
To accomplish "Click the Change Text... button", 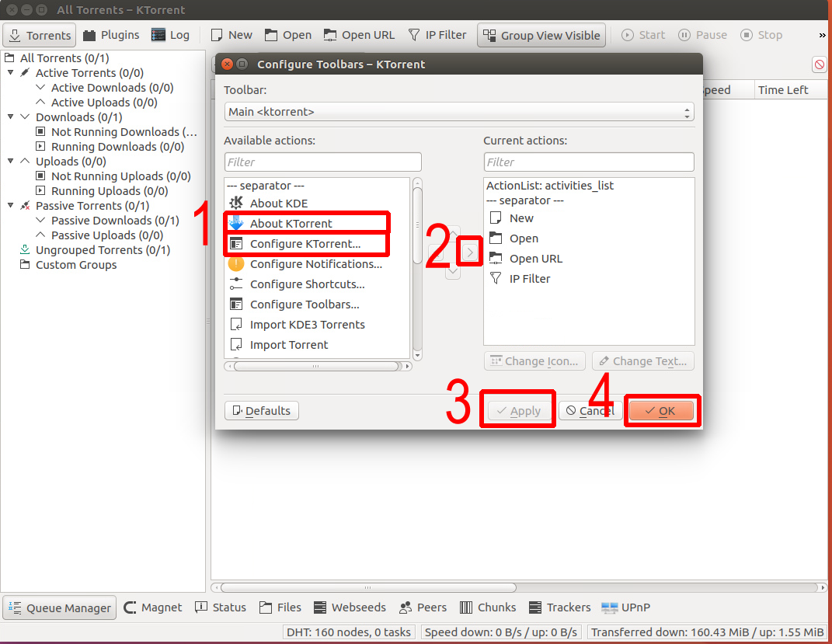I will pyautogui.click(x=643, y=360).
